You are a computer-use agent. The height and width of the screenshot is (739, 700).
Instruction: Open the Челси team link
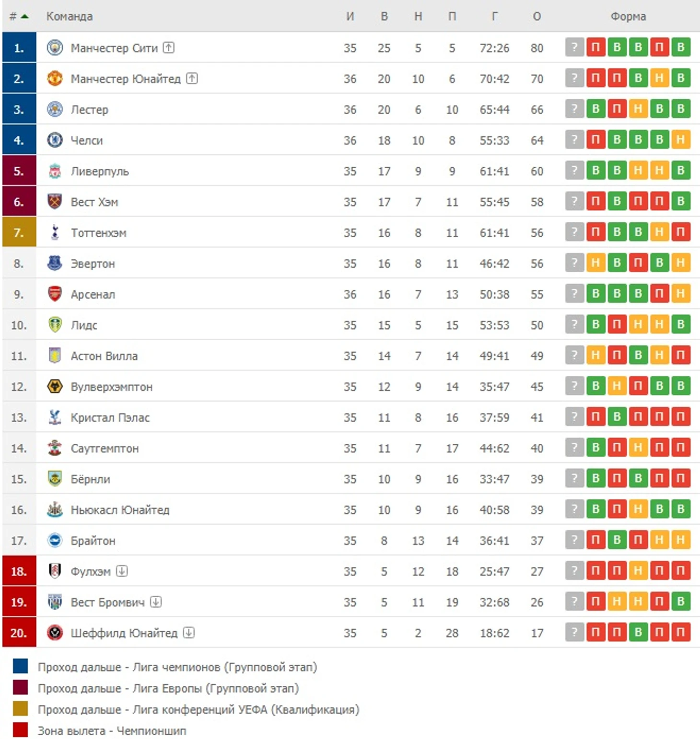(x=87, y=140)
